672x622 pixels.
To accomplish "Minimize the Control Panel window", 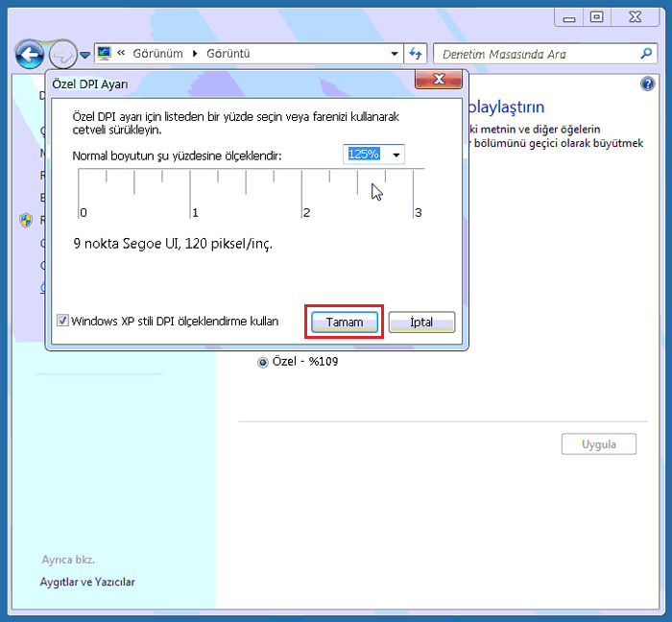I will pos(569,17).
